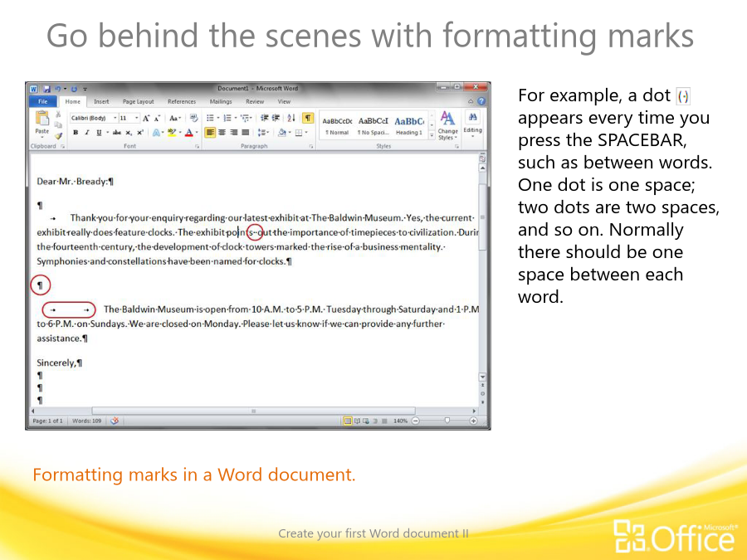Center align the paragraph text
Screen dimensions: 747x560
222,133
